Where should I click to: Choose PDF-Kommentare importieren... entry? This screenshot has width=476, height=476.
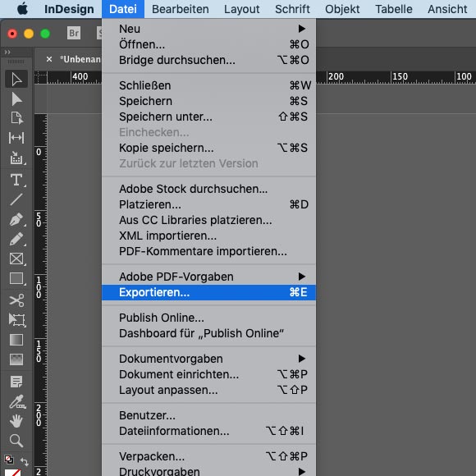tap(208, 251)
